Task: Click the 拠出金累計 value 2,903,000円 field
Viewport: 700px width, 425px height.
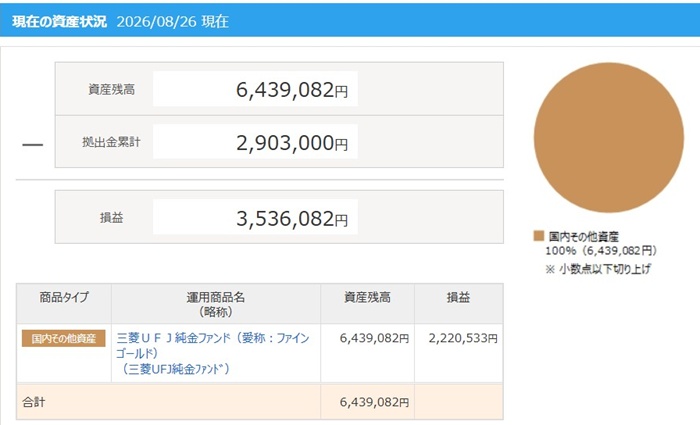Action: point(255,142)
